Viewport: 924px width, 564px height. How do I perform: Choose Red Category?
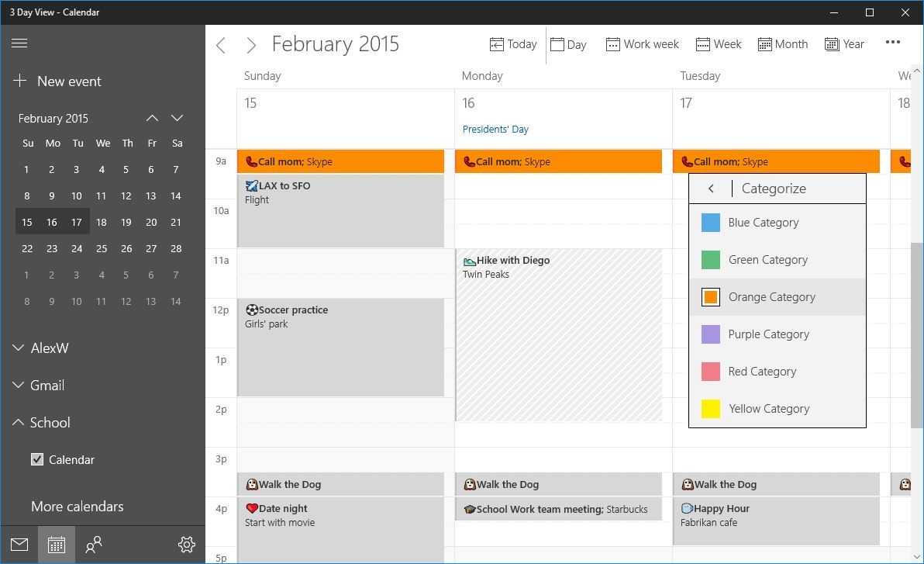click(777, 371)
